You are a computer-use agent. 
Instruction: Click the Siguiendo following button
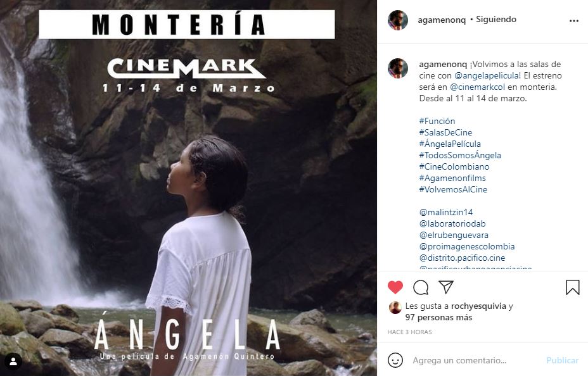point(496,20)
